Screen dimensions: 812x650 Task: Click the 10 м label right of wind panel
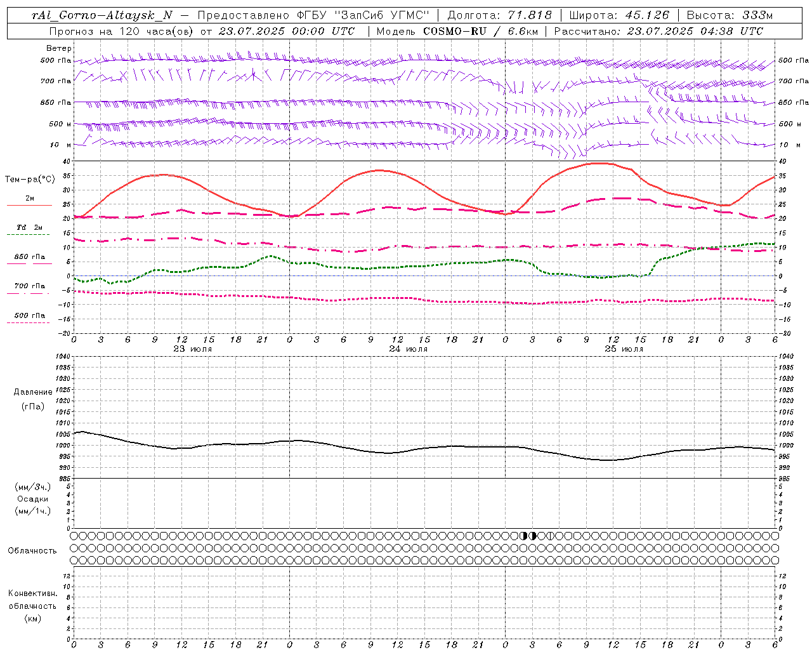click(790, 145)
